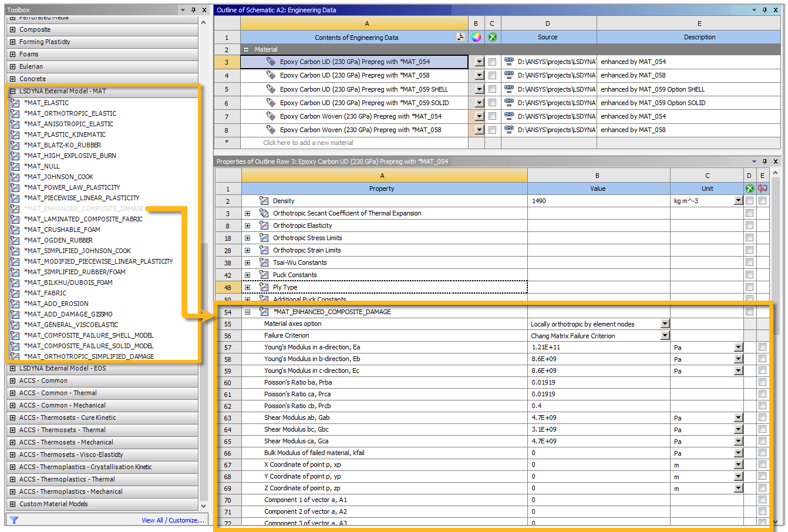Click the color palette sphere in column B header

click(x=476, y=36)
